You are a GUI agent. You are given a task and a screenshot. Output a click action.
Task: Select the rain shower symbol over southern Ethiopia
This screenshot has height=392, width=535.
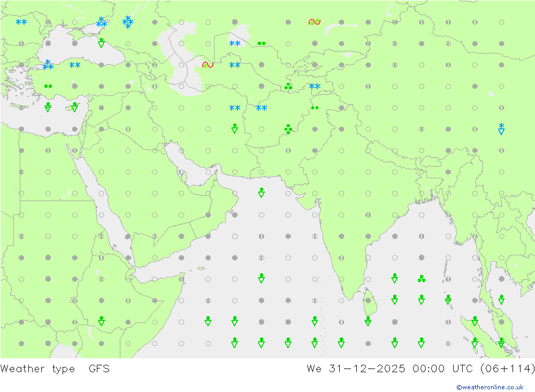pos(101,321)
